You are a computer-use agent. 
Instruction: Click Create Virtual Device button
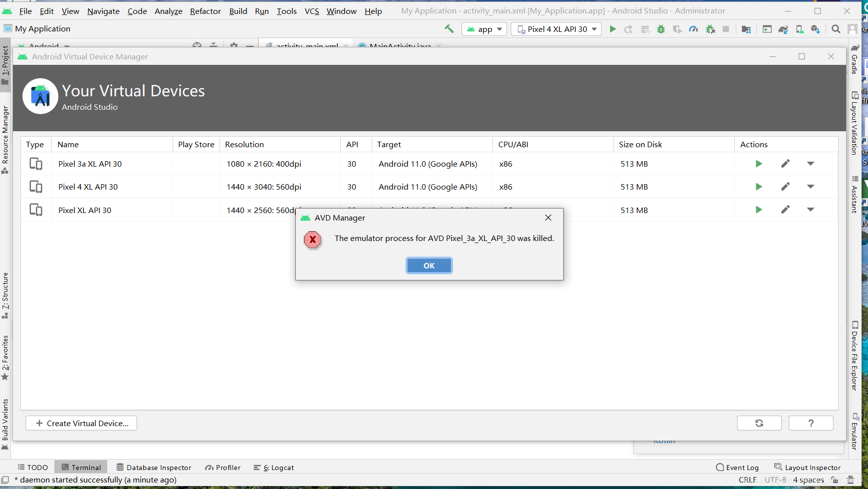click(x=81, y=423)
